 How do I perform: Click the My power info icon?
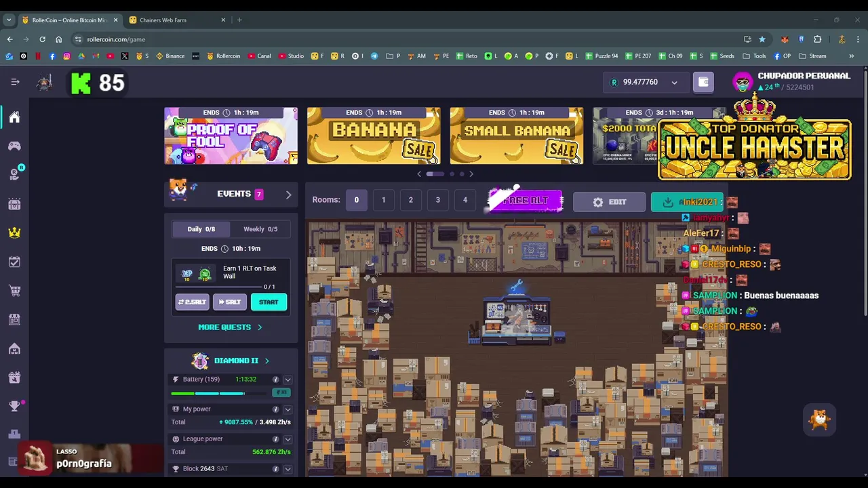click(x=275, y=409)
